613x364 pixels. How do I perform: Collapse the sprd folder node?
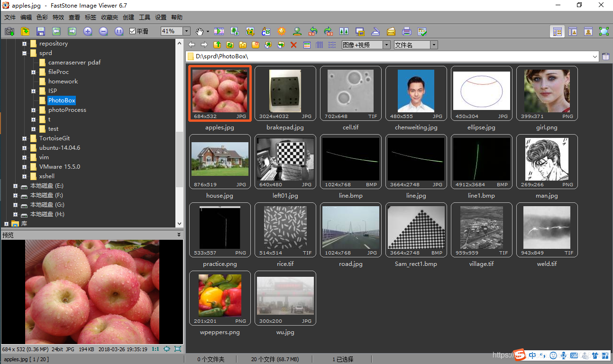pos(25,53)
